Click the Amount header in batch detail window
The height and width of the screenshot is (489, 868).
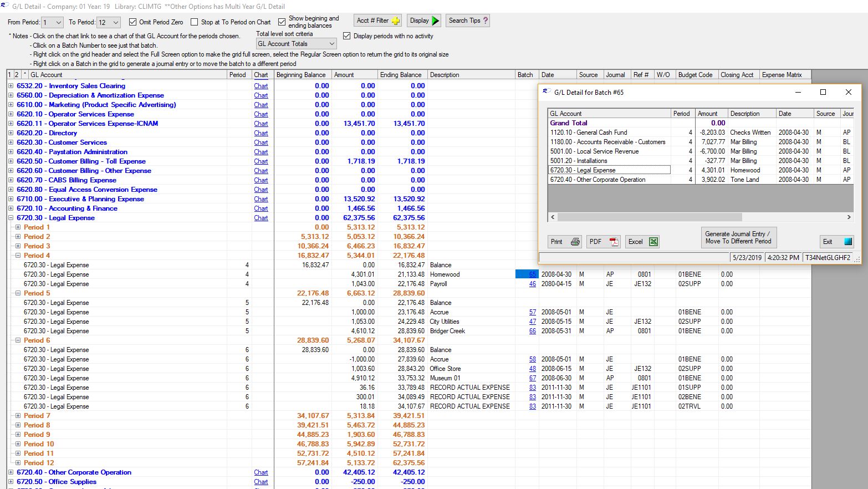point(711,114)
